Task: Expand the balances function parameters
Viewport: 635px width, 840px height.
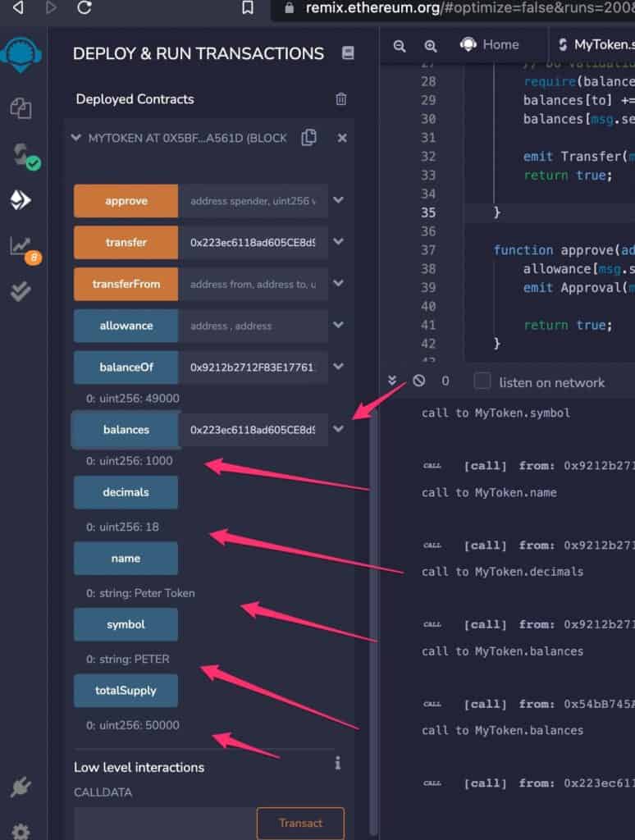Action: click(x=338, y=428)
